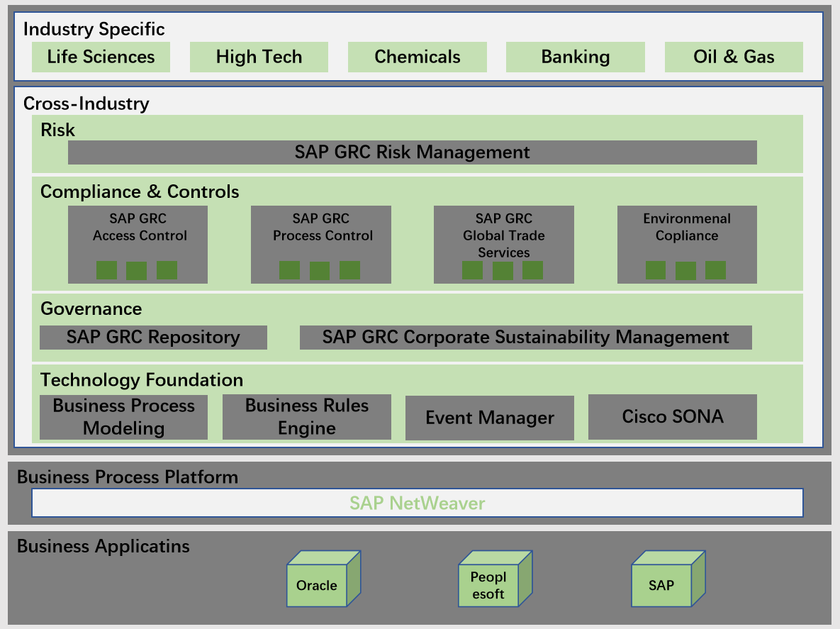Image resolution: width=840 pixels, height=629 pixels.
Task: Click last green square under Global Trade Services
Action: coord(532,270)
